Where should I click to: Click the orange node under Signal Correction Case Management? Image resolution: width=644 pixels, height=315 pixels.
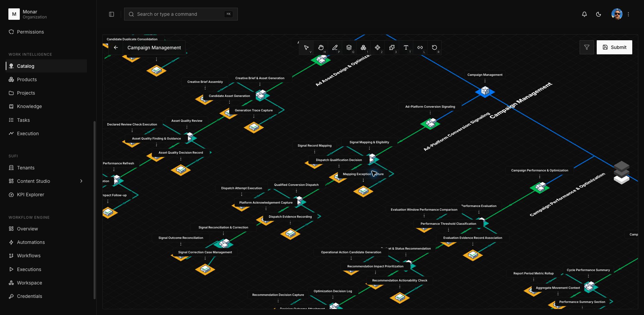pos(205,269)
